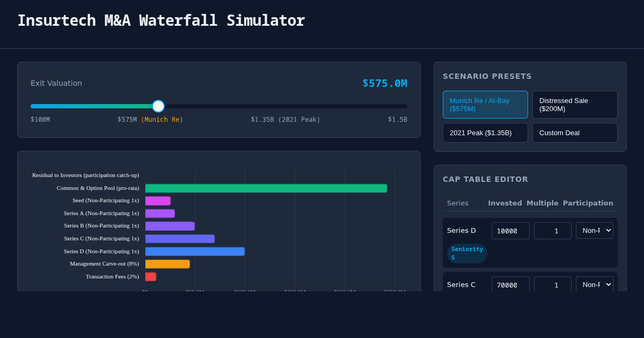The image size is (644, 338).
Task: Click the 'Series C' row name in editor
Action: tap(462, 284)
